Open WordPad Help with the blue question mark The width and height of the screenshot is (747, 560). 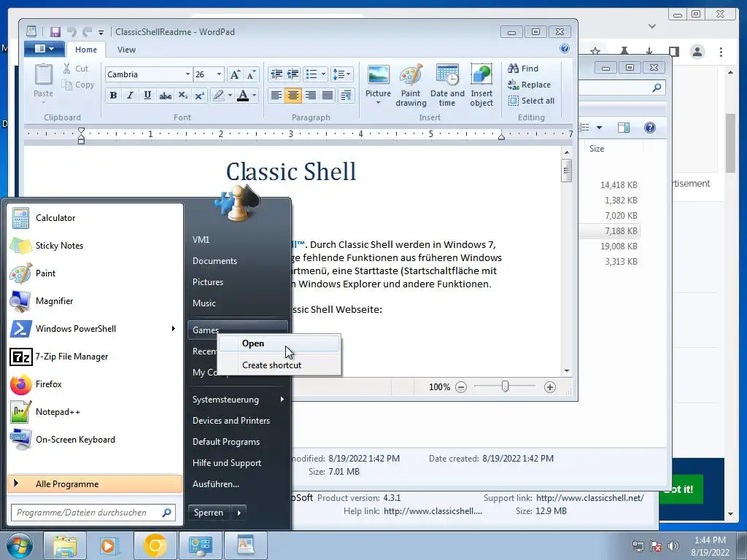point(565,48)
